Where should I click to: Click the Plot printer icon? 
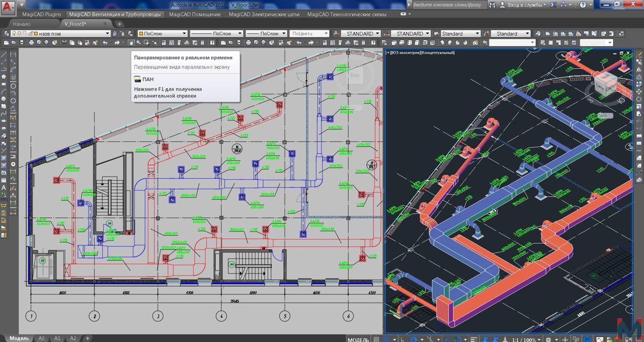32,43
